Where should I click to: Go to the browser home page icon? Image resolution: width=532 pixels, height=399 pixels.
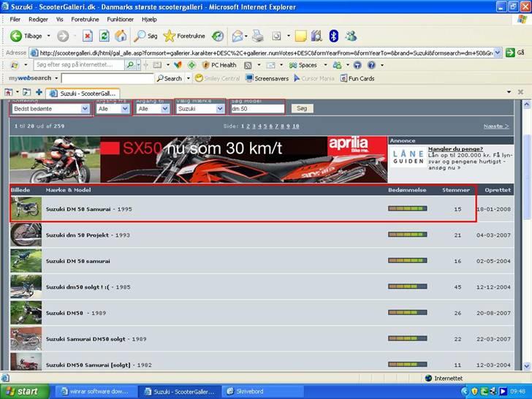(x=121, y=36)
